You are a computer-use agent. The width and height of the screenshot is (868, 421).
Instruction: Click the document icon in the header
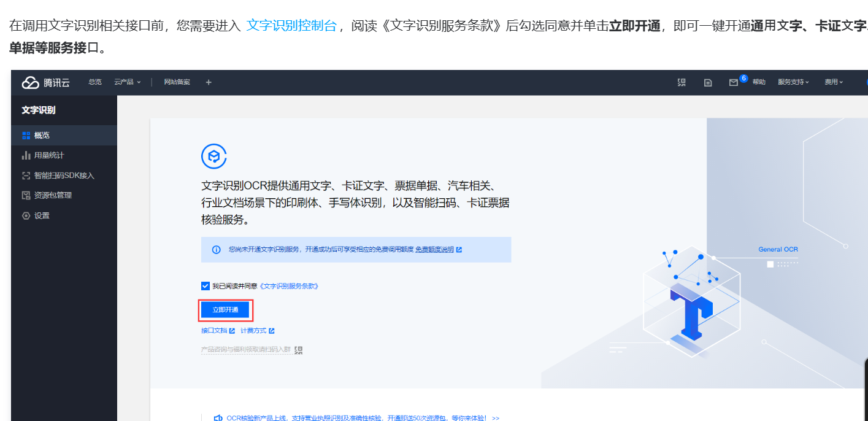point(708,82)
